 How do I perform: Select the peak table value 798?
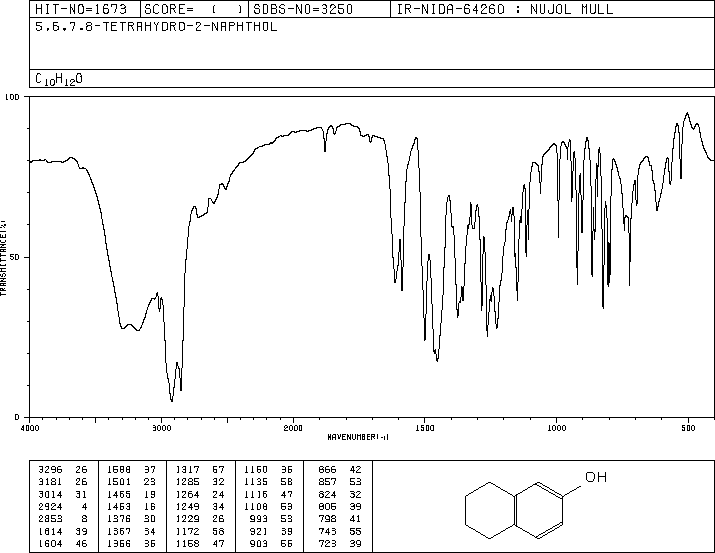[x=327, y=519]
